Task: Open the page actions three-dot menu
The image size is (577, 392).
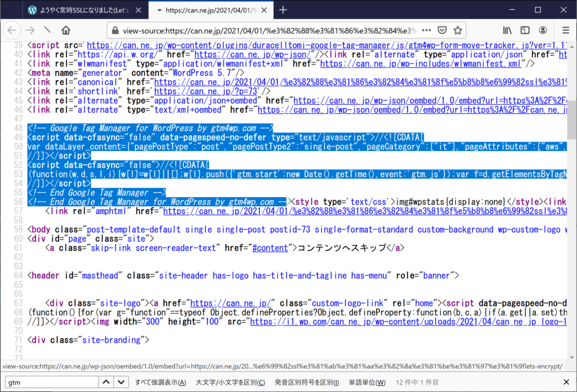Action: (427, 30)
